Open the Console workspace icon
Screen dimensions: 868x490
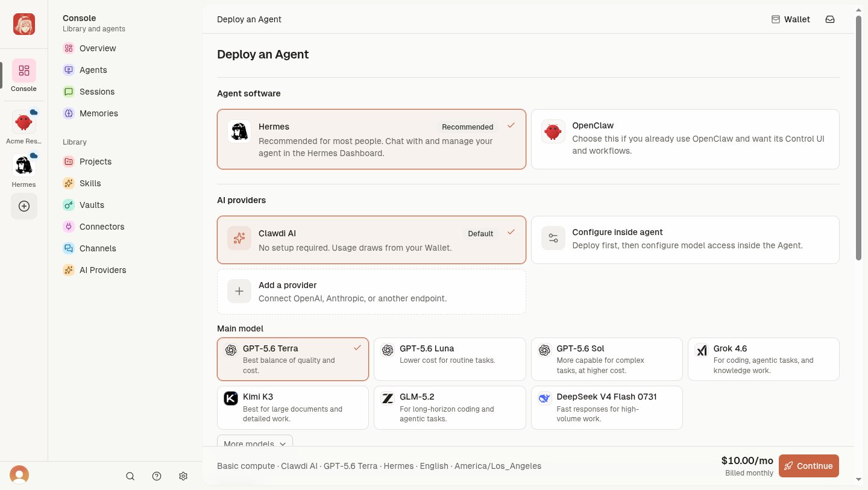(x=24, y=71)
